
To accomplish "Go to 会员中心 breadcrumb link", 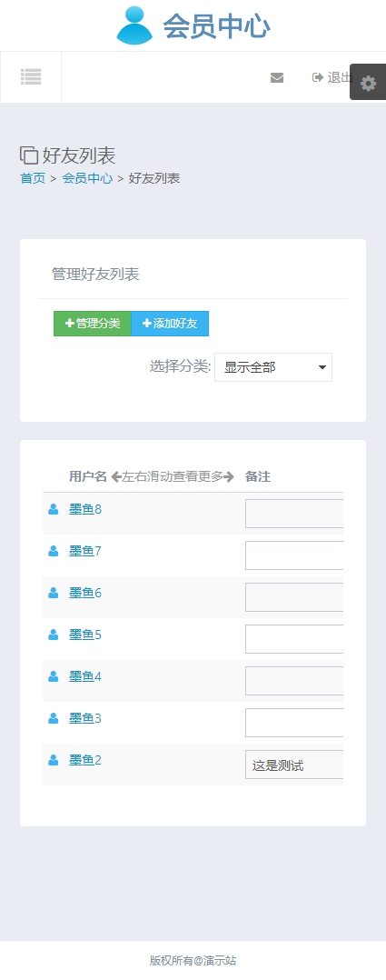I will (x=87, y=178).
